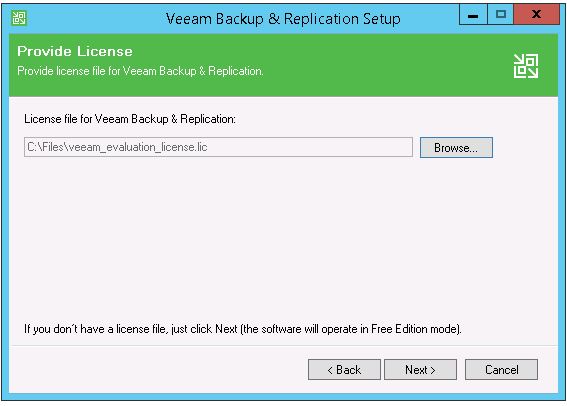567x406 pixels.
Task: Open the file browser with Browse...
Action: click(x=456, y=148)
